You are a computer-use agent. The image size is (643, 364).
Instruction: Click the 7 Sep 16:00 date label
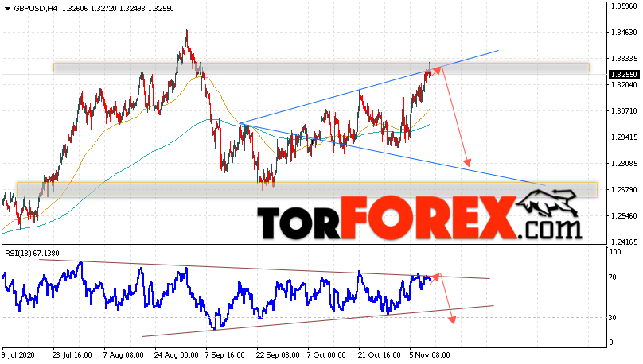click(225, 354)
